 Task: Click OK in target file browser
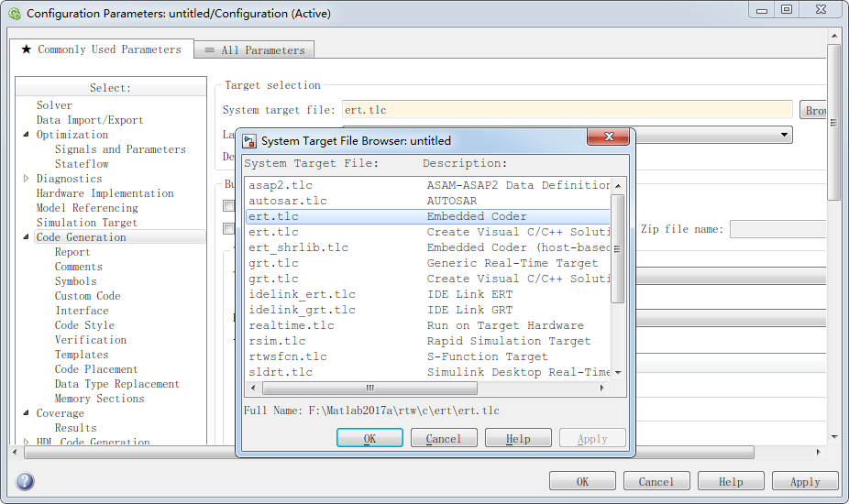pos(369,438)
